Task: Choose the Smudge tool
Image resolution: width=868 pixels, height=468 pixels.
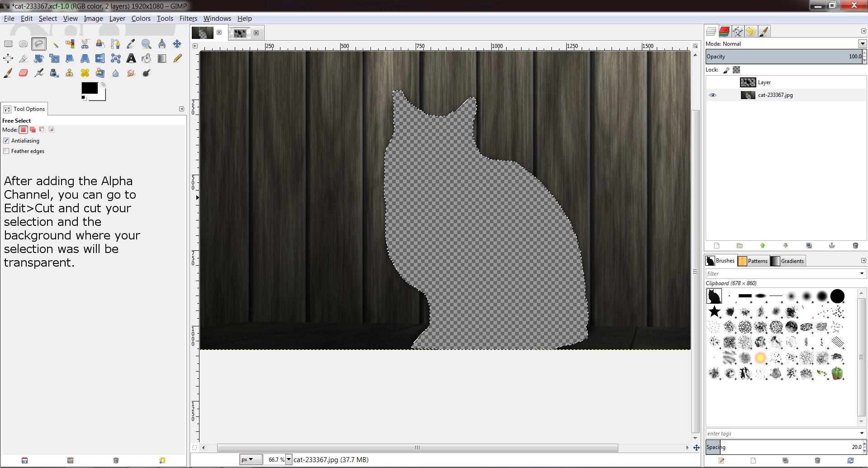Action: [x=131, y=73]
